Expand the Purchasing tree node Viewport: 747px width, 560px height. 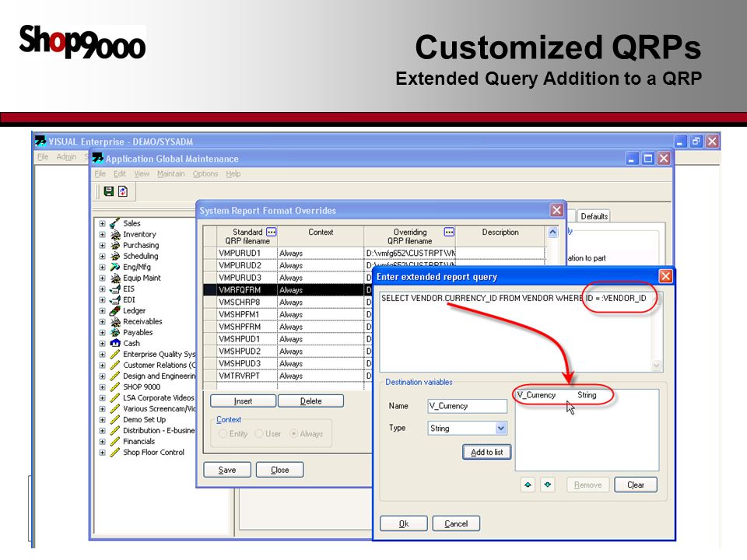(102, 245)
